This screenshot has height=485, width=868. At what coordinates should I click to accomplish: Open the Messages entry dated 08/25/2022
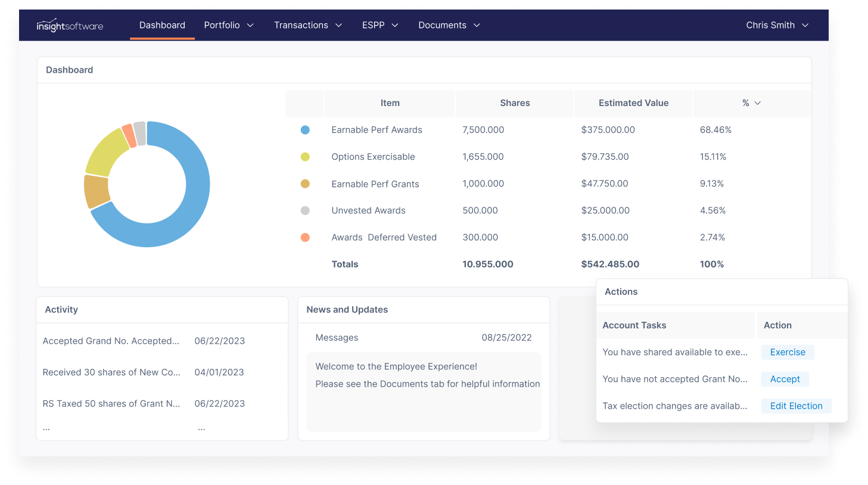[x=337, y=337]
